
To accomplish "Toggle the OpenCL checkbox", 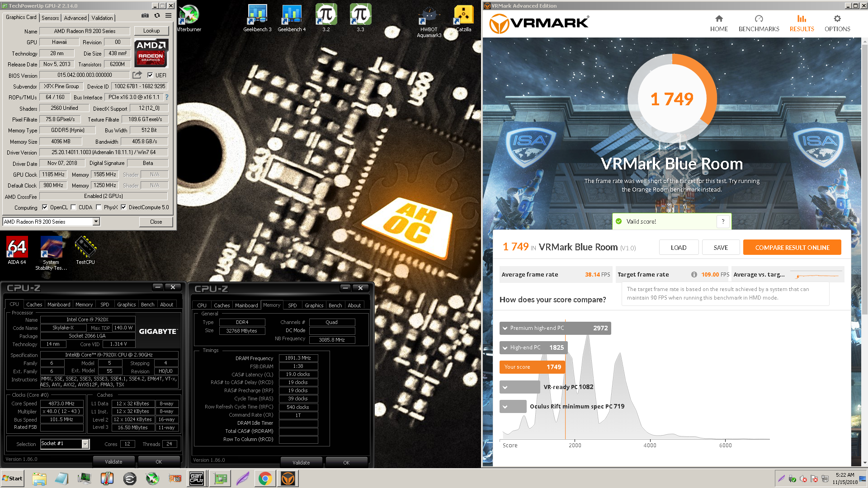I will [45, 207].
